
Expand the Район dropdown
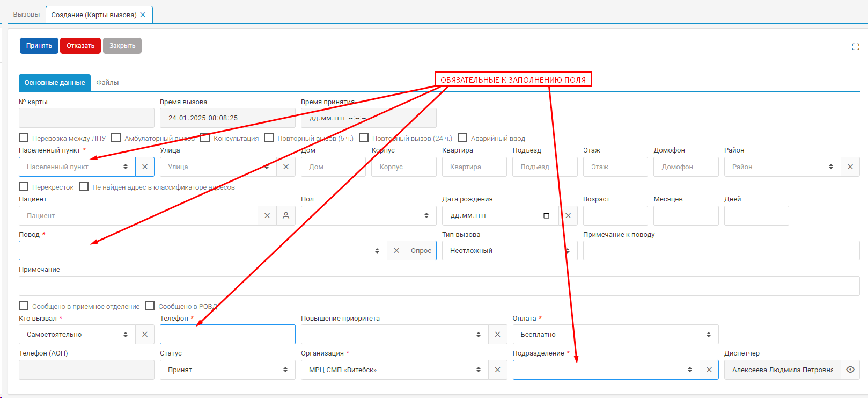pos(783,167)
